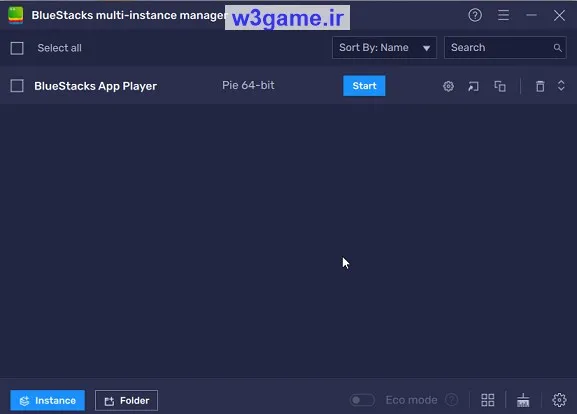Arrange instances with the grid icon
Screen dimensions: 577x414
(x=488, y=400)
